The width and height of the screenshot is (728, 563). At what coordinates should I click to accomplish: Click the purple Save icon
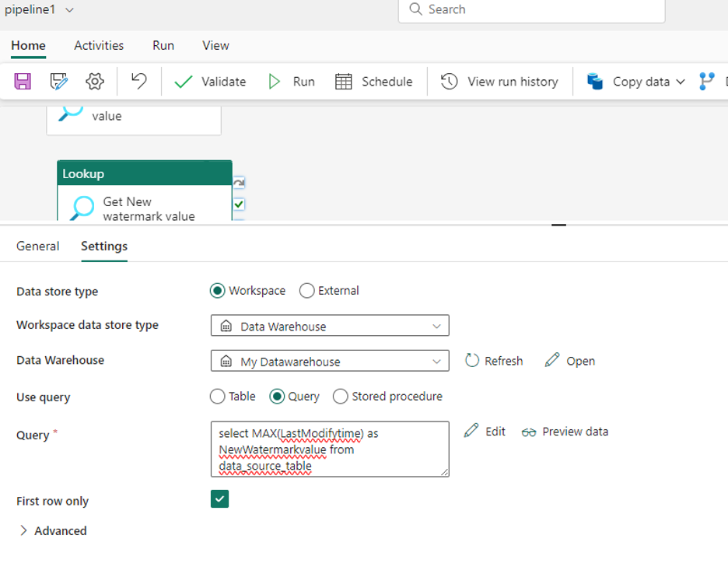click(x=23, y=81)
